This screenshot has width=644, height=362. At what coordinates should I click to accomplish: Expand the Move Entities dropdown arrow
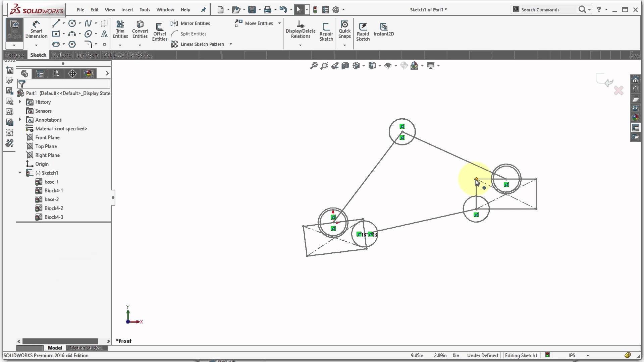(280, 23)
